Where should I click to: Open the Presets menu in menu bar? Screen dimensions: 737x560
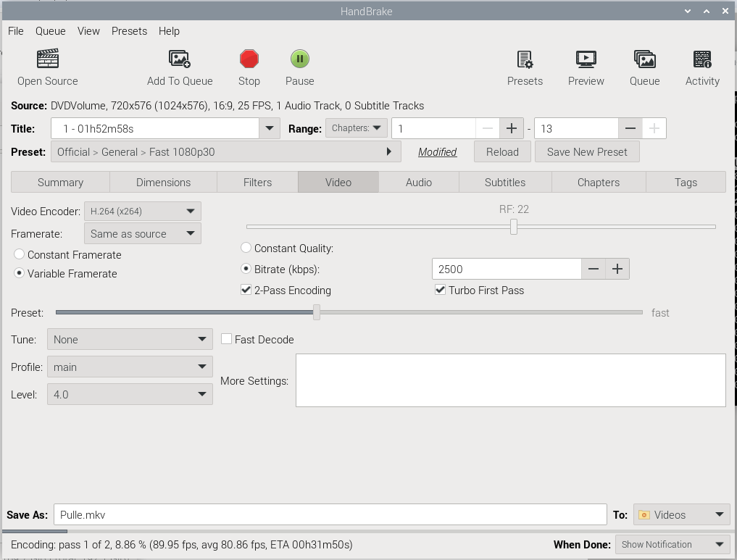129,31
